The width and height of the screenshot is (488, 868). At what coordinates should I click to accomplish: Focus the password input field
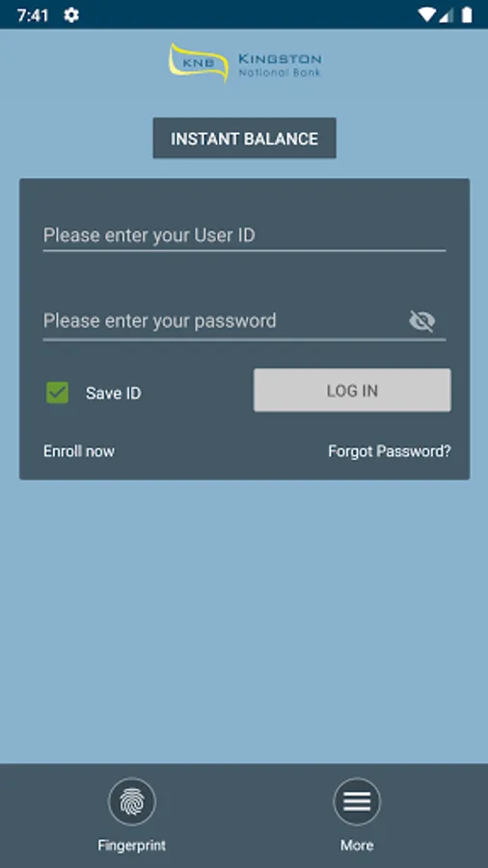224,321
